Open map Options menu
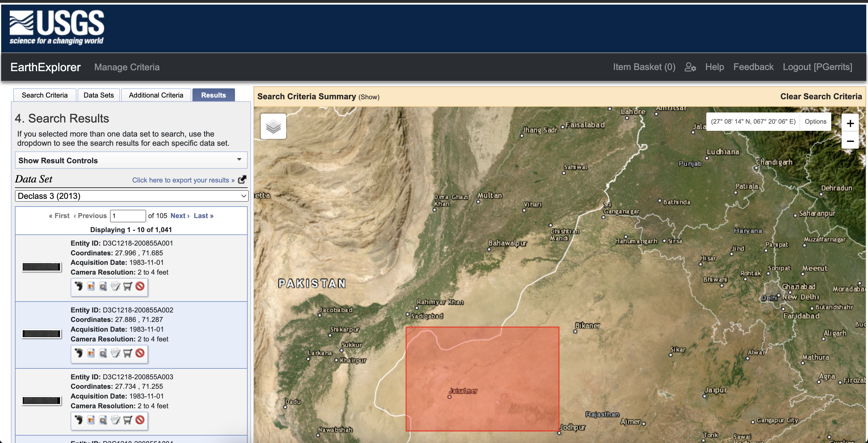Screen dimensions: 868x443 pyautogui.click(x=815, y=122)
